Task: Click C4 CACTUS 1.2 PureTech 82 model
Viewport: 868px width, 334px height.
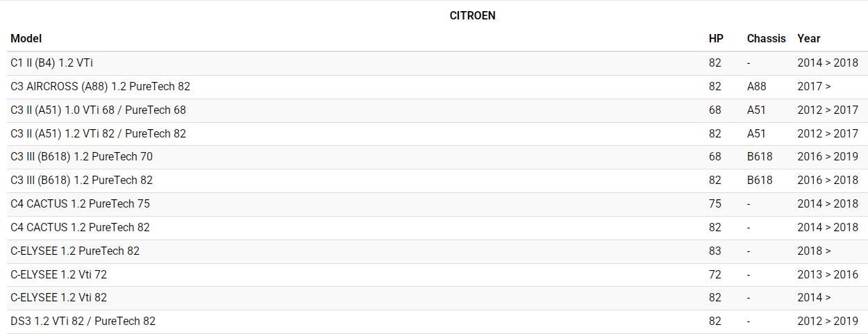Action: point(80,228)
